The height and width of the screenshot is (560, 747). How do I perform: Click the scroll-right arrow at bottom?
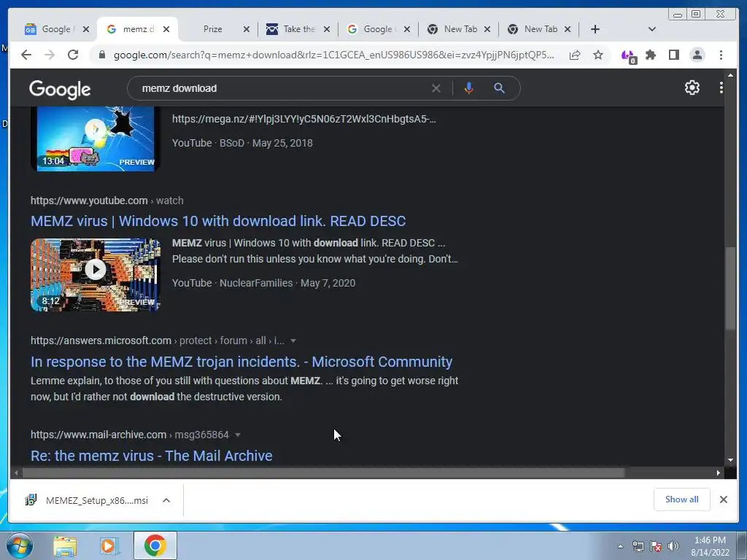[x=719, y=472]
